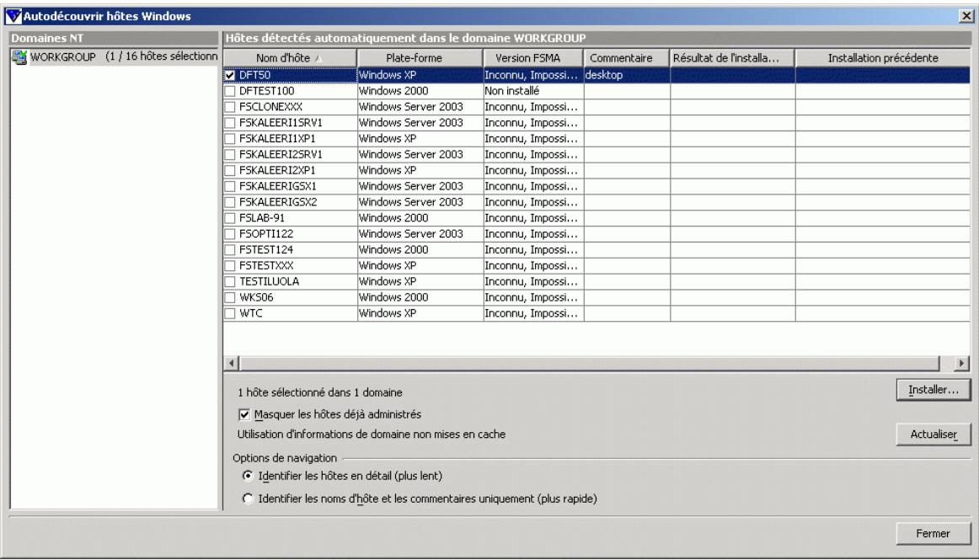Click the DFT50 host name cell
The image size is (979, 560).
(291, 75)
